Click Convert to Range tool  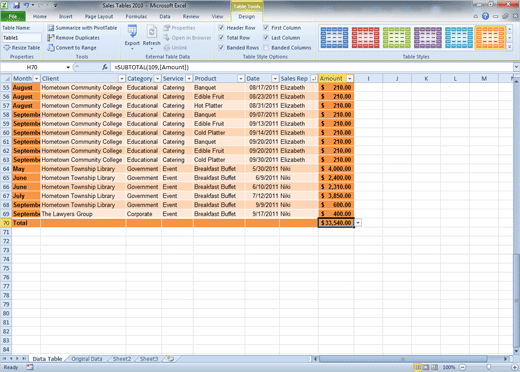(x=72, y=48)
